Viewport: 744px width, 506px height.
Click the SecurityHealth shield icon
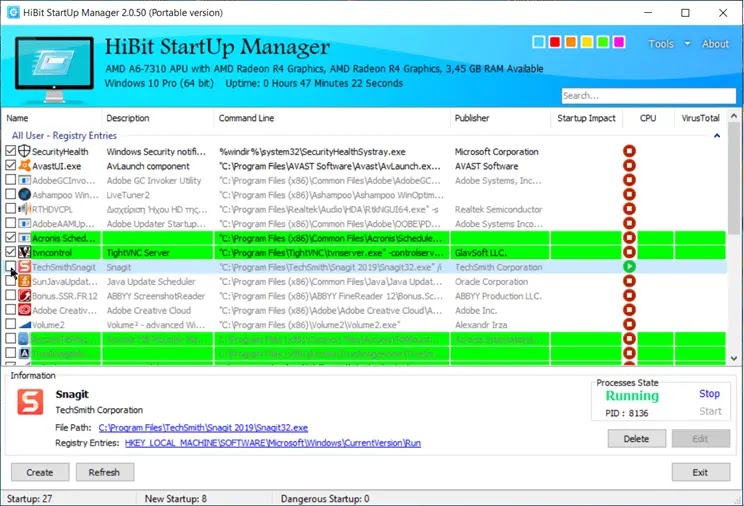pyautogui.click(x=24, y=151)
